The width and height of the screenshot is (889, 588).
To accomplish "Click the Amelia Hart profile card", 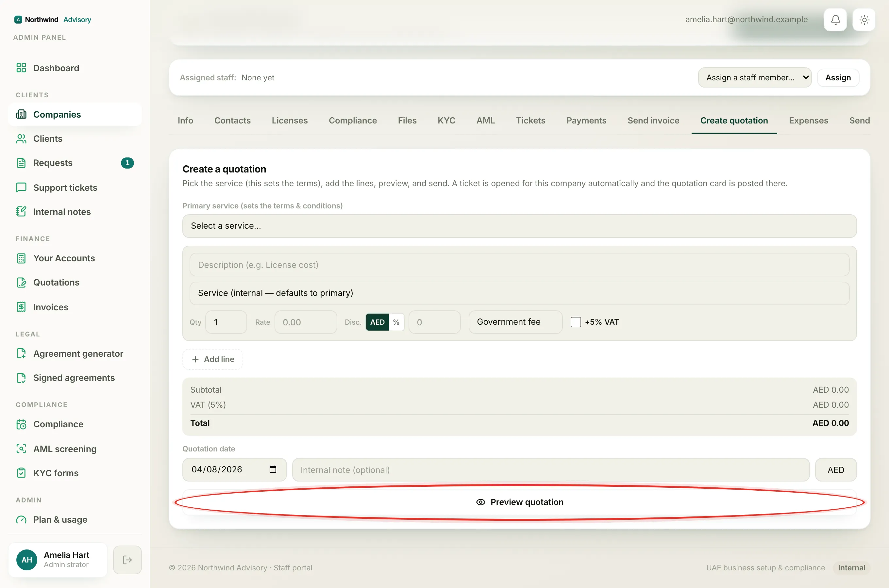I will (58, 560).
